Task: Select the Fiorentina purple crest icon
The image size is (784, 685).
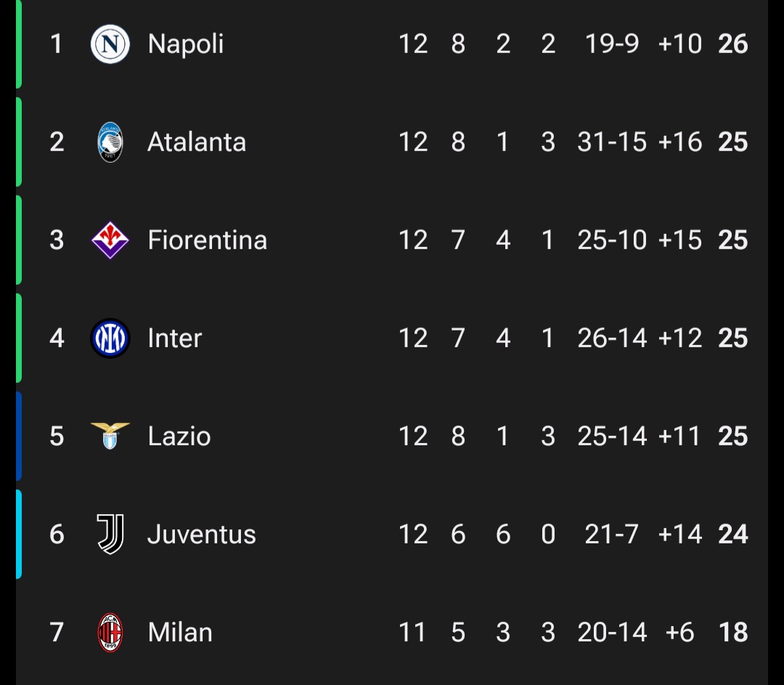Action: coord(110,240)
